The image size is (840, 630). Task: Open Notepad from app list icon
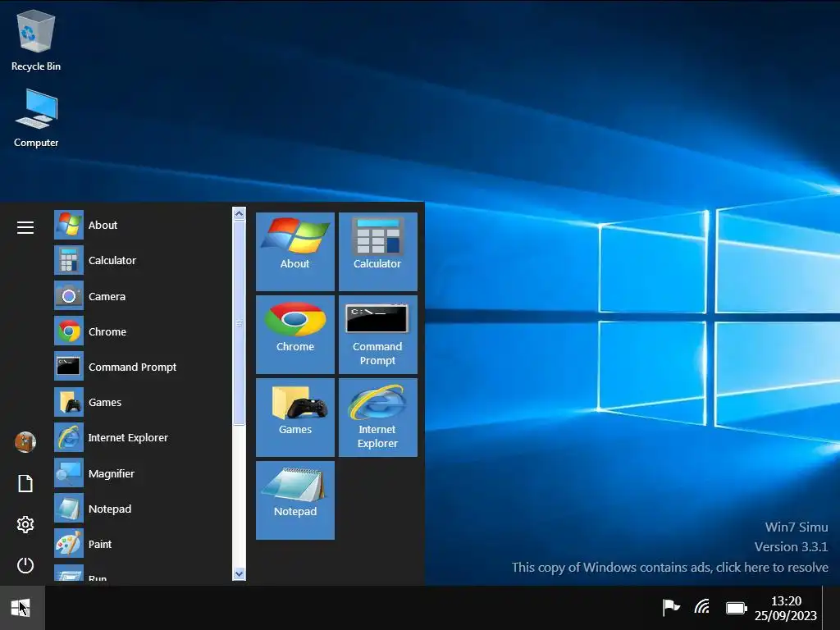pyautogui.click(x=69, y=509)
